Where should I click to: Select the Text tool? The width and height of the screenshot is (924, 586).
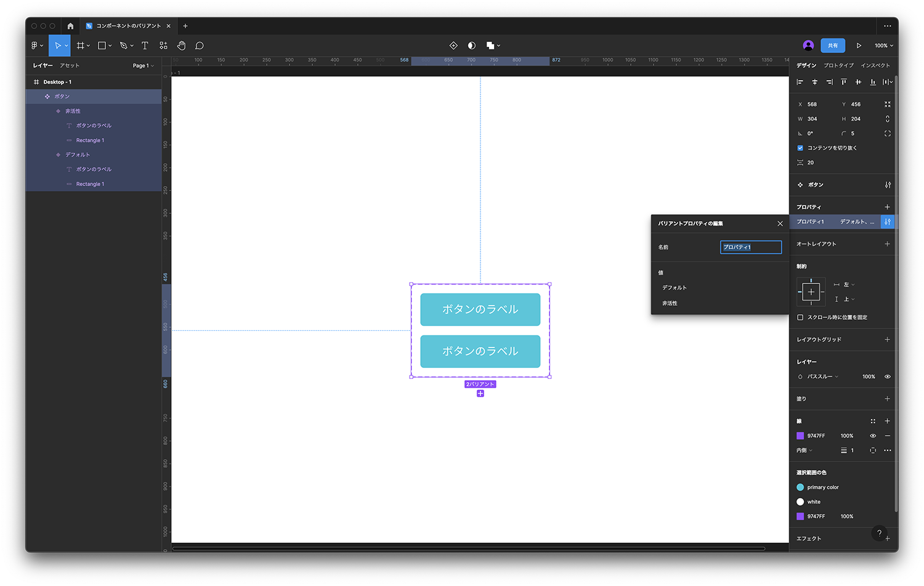145,46
